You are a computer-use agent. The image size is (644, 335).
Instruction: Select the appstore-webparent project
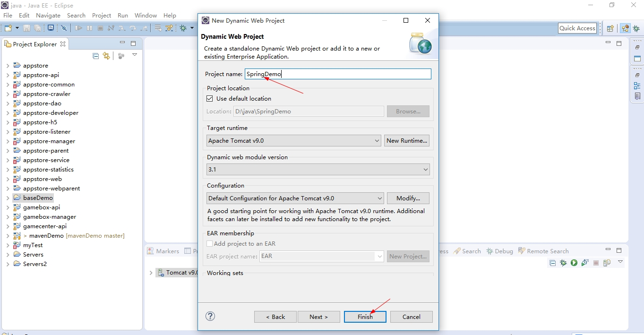pos(52,189)
